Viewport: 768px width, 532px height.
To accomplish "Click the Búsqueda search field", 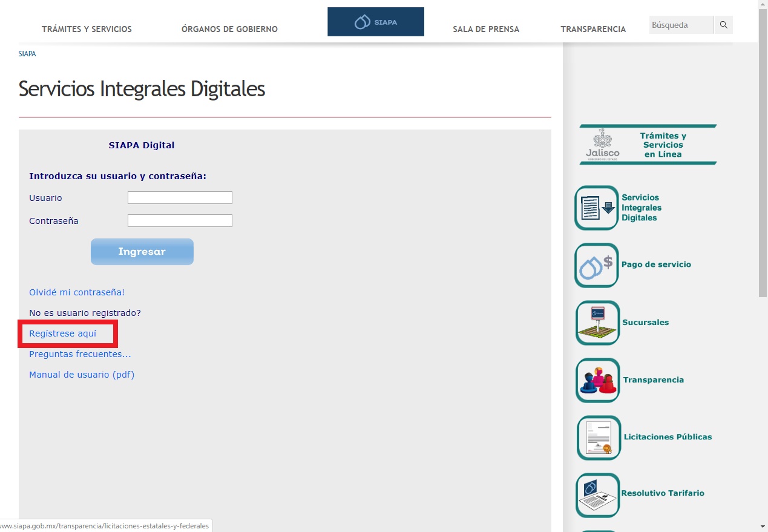I will coord(681,25).
